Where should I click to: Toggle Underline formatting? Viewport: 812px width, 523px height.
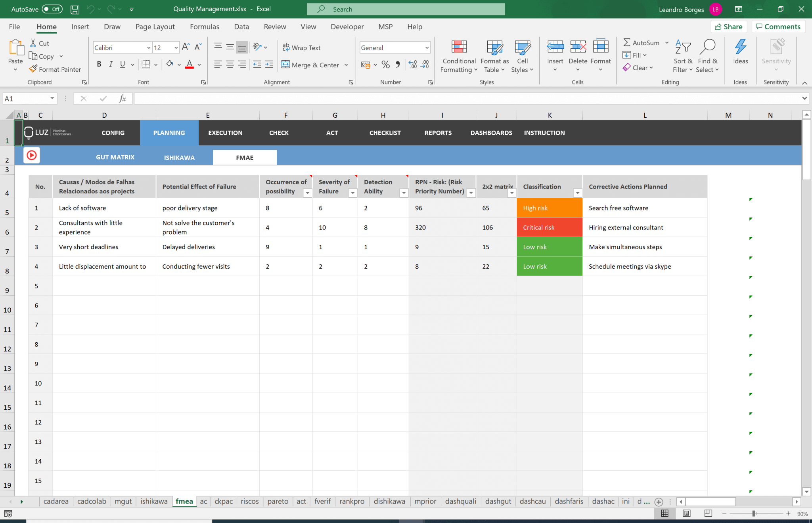coord(123,64)
